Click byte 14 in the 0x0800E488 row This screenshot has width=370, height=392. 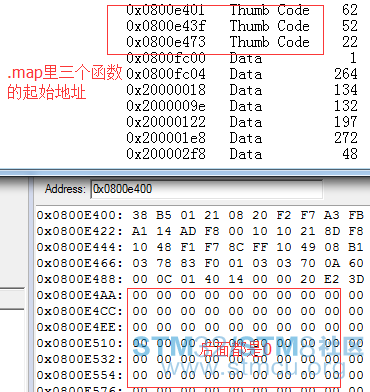pos(236,279)
